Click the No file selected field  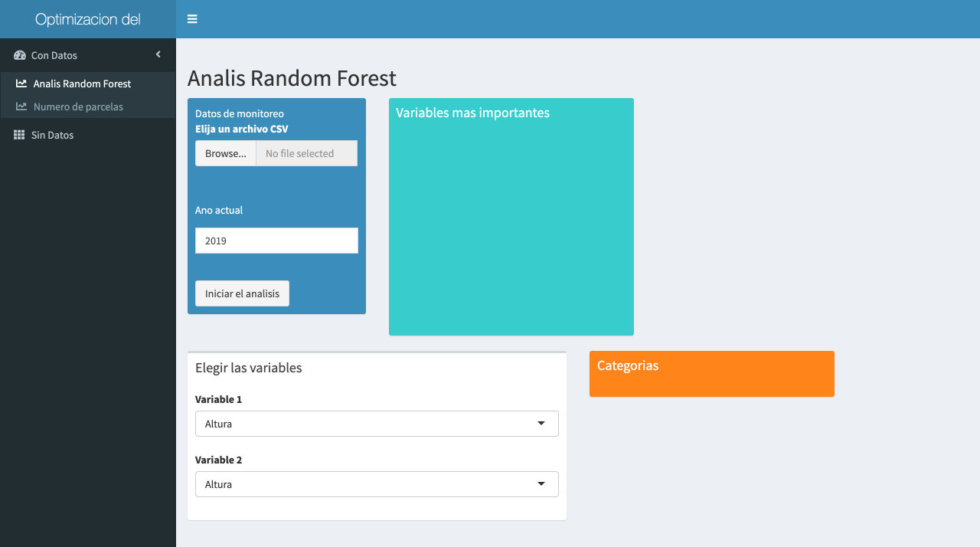click(306, 153)
